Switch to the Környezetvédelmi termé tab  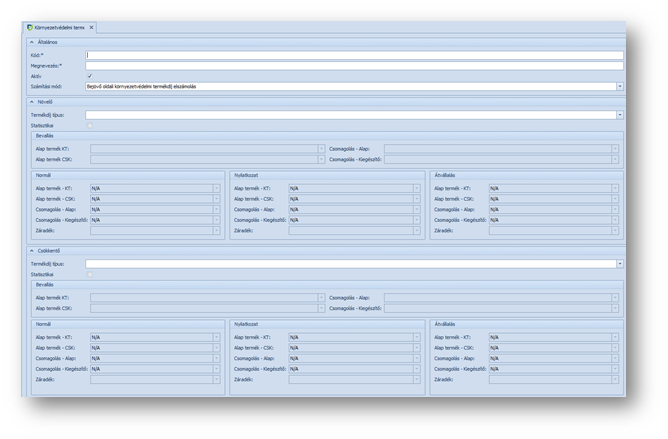pyautogui.click(x=60, y=28)
